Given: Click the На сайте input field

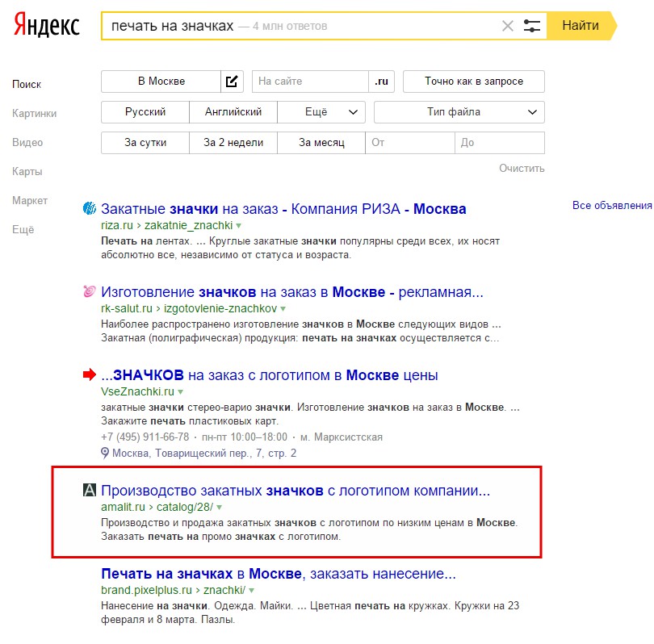Looking at the screenshot, I should (310, 82).
